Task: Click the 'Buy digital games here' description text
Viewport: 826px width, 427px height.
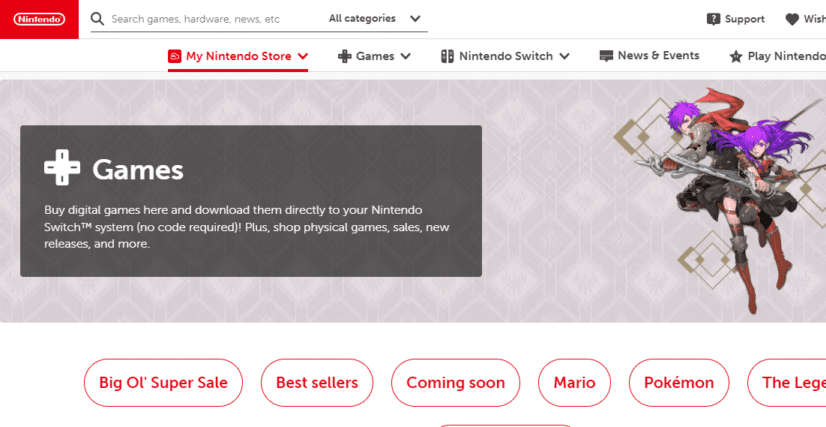Action: point(247,227)
